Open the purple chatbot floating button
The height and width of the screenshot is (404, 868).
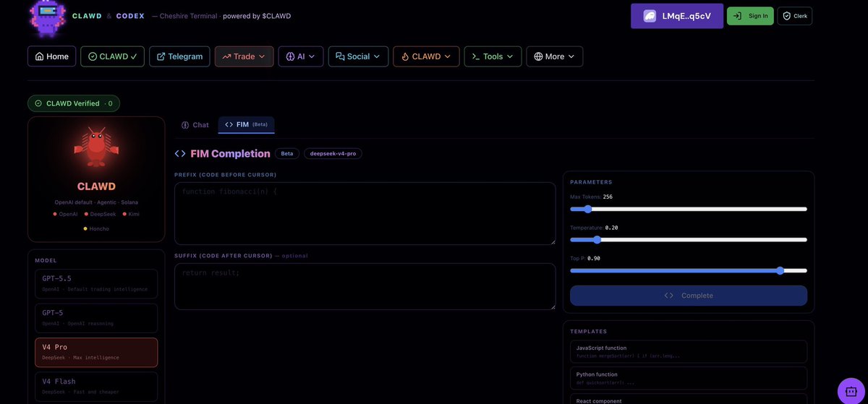851,391
